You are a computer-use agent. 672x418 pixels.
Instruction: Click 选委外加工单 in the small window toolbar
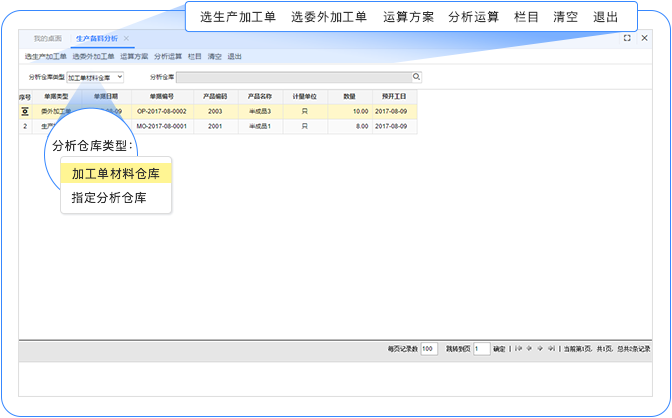(x=93, y=56)
